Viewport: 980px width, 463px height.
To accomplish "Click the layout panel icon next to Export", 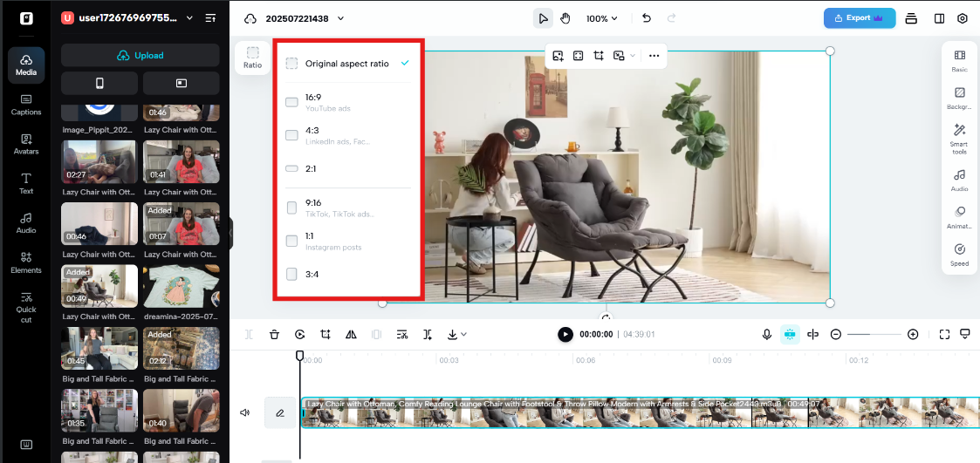I will tap(939, 18).
